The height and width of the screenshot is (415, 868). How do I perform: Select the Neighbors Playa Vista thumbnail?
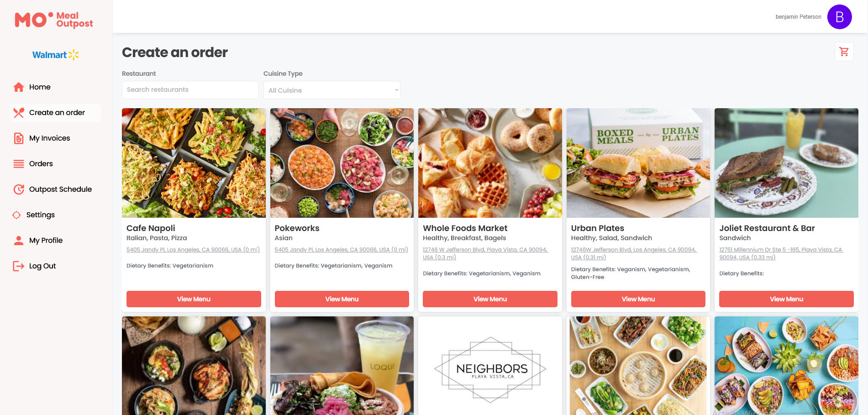click(490, 366)
